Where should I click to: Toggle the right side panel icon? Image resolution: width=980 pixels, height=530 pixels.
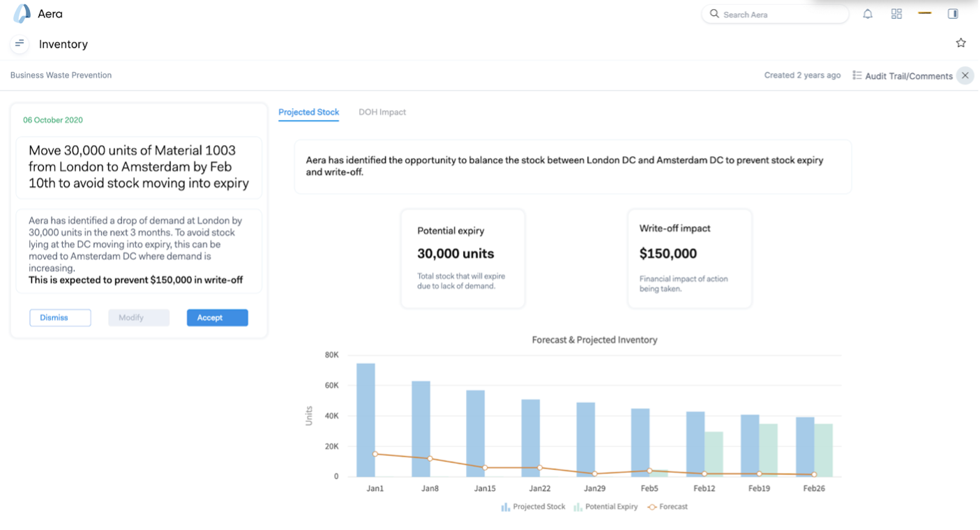click(x=953, y=14)
